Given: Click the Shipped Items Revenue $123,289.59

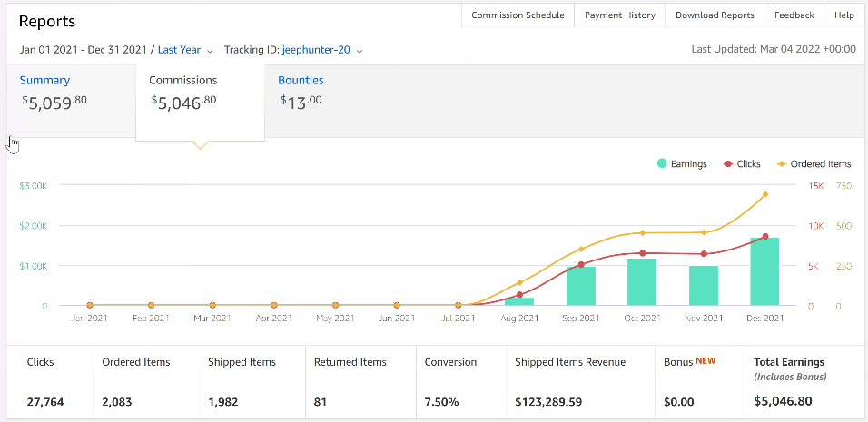Looking at the screenshot, I should click(548, 401).
